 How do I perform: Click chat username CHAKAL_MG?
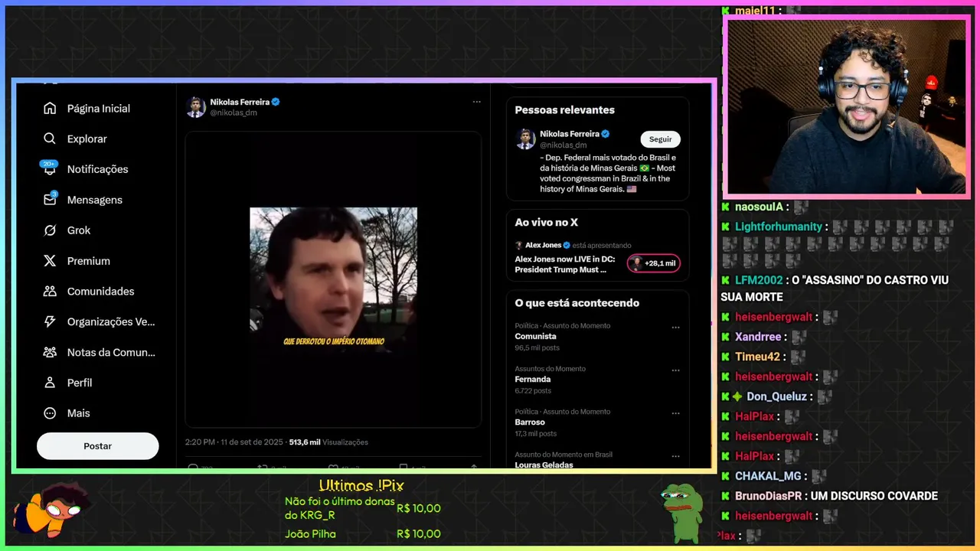click(x=768, y=476)
